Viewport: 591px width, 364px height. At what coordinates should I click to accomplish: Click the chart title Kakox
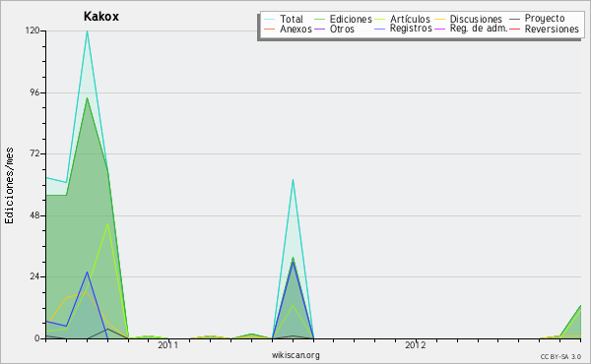101,16
